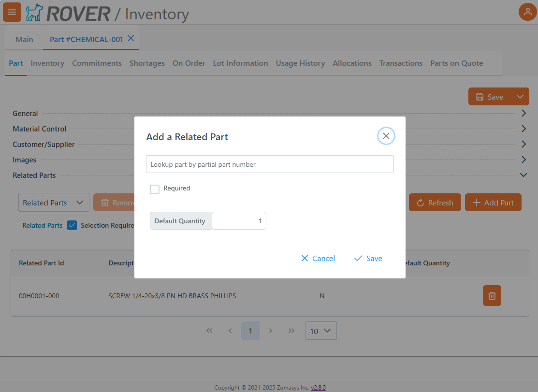Image resolution: width=538 pixels, height=392 pixels.
Task: Open the Usage History tab
Action: [300, 63]
